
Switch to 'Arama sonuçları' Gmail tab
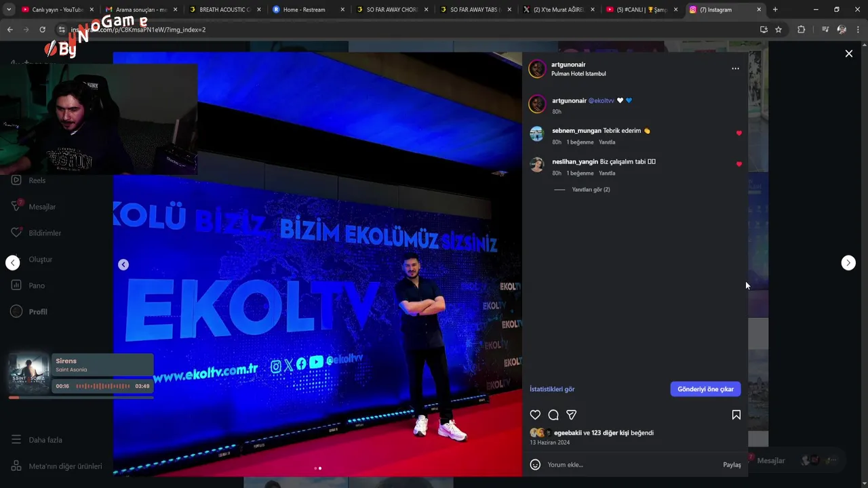pyautogui.click(x=141, y=9)
